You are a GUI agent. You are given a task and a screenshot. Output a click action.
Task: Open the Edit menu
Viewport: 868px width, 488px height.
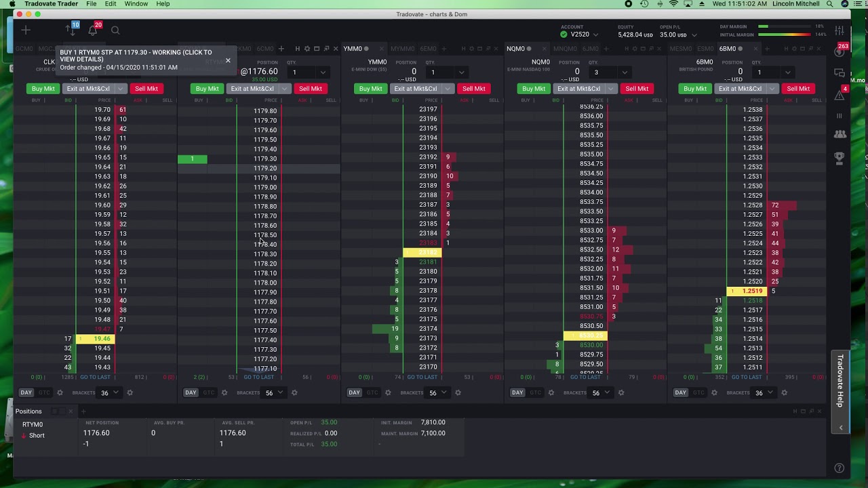[x=111, y=4]
